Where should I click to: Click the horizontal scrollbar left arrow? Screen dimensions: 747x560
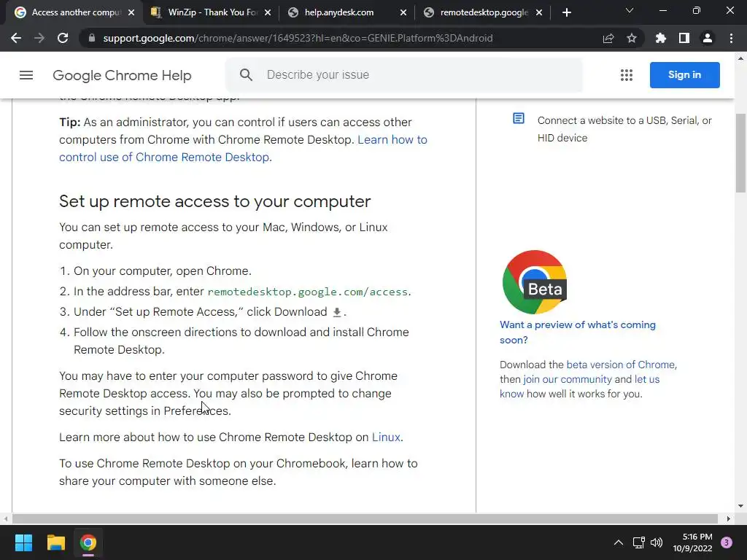coord(6,518)
